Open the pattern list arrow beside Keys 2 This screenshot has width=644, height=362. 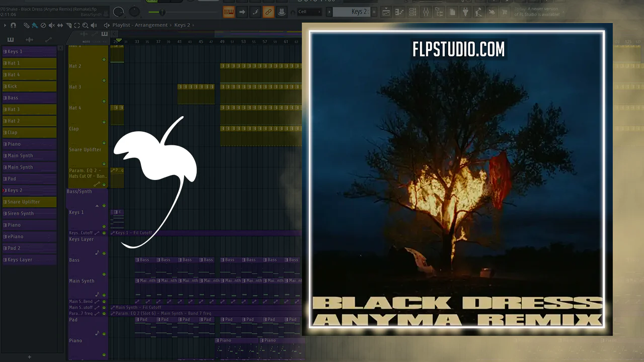329,12
